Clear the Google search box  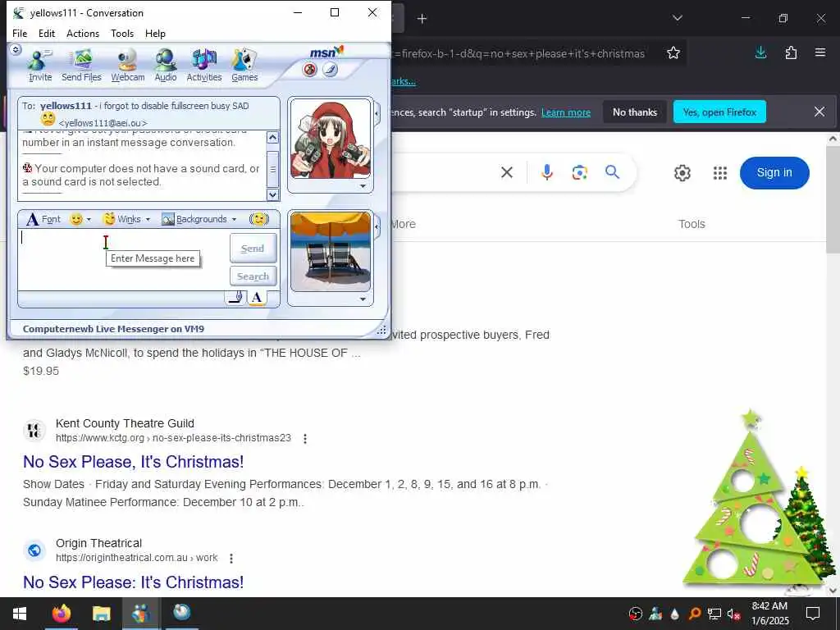[x=507, y=172]
